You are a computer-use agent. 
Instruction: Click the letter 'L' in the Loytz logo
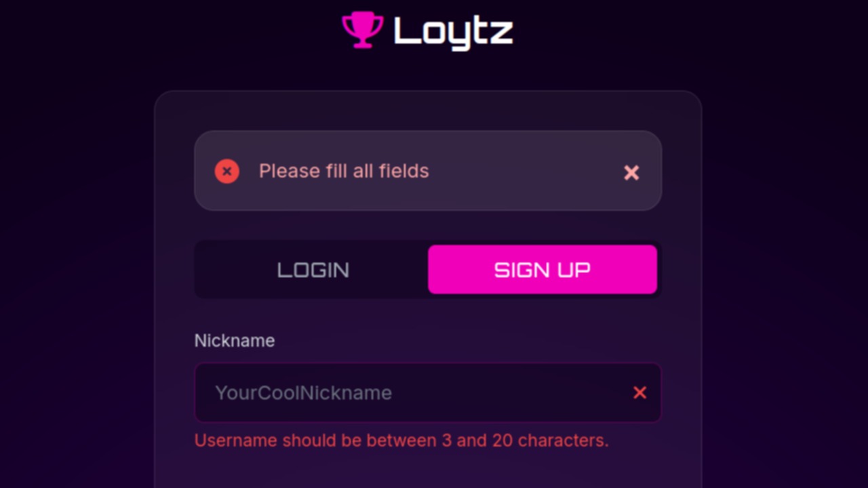pos(406,32)
